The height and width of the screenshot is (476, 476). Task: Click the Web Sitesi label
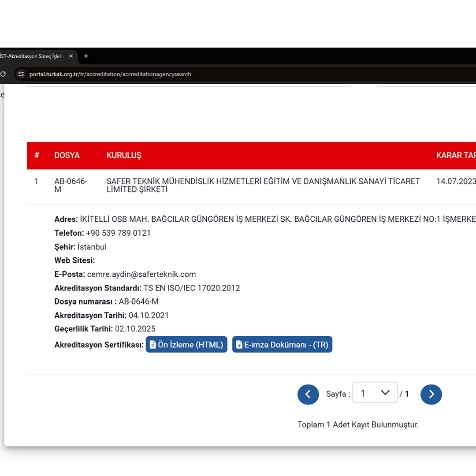coord(74,260)
